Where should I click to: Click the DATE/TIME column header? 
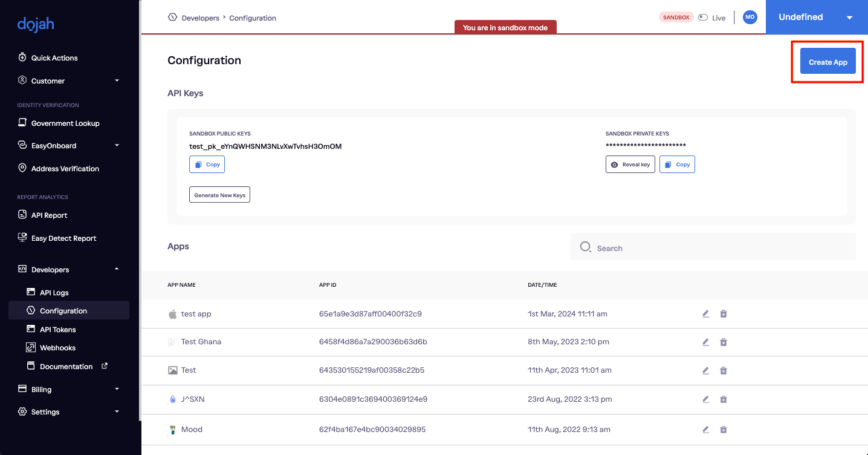pyautogui.click(x=542, y=285)
